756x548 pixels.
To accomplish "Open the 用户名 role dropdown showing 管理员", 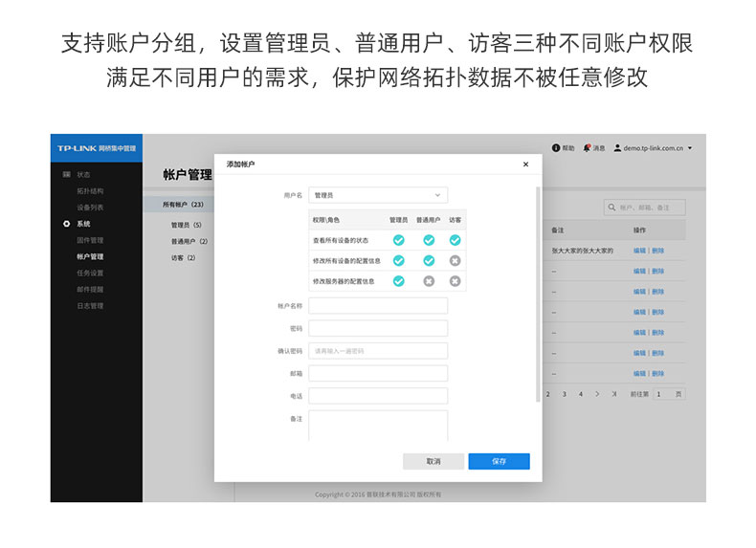I will (378, 195).
